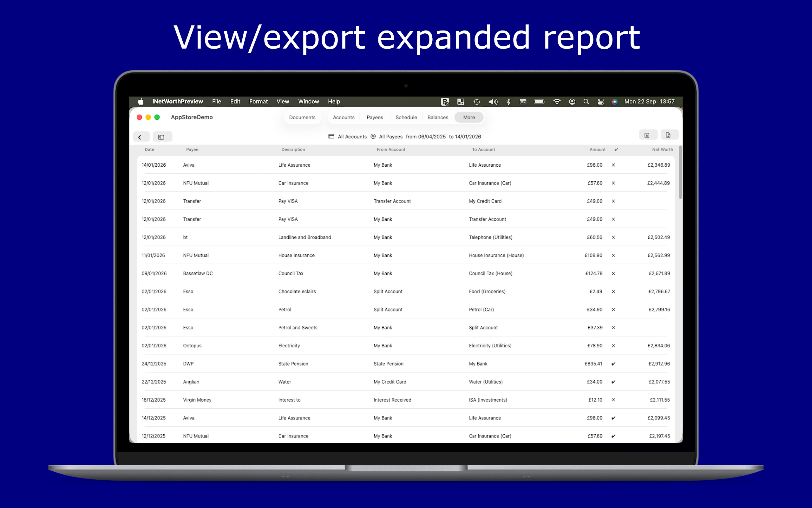Click the House Insurance (House) cell
Screen dimensions: 812x508
496,255
